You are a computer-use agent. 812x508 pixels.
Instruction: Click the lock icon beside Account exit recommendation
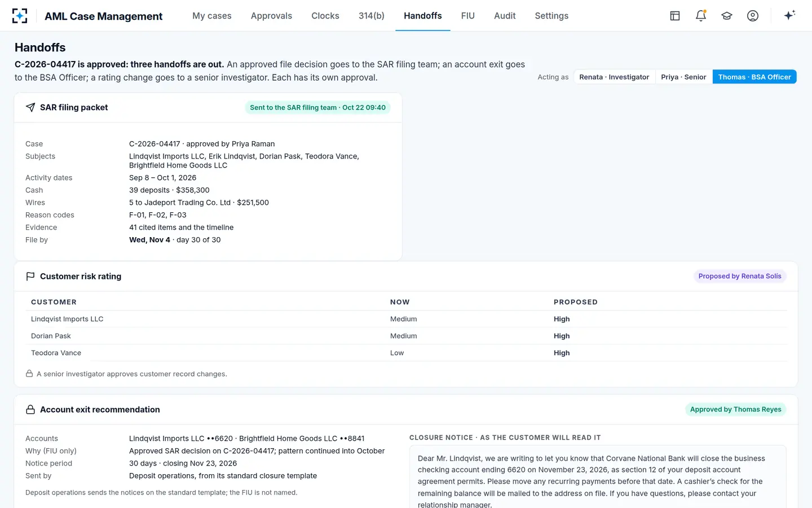(30, 409)
